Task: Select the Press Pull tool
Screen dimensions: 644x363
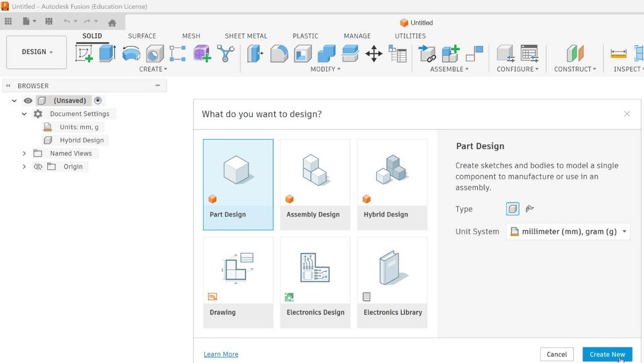Action: (x=255, y=53)
